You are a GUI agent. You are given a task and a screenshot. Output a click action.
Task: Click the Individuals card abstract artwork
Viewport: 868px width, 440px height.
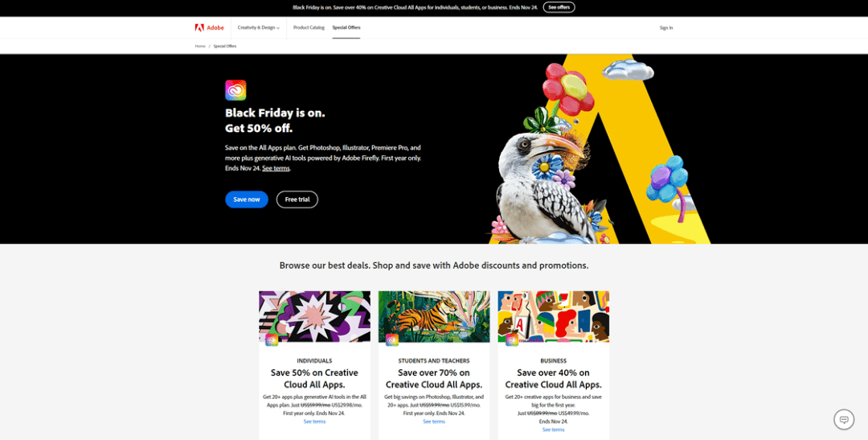click(x=314, y=316)
